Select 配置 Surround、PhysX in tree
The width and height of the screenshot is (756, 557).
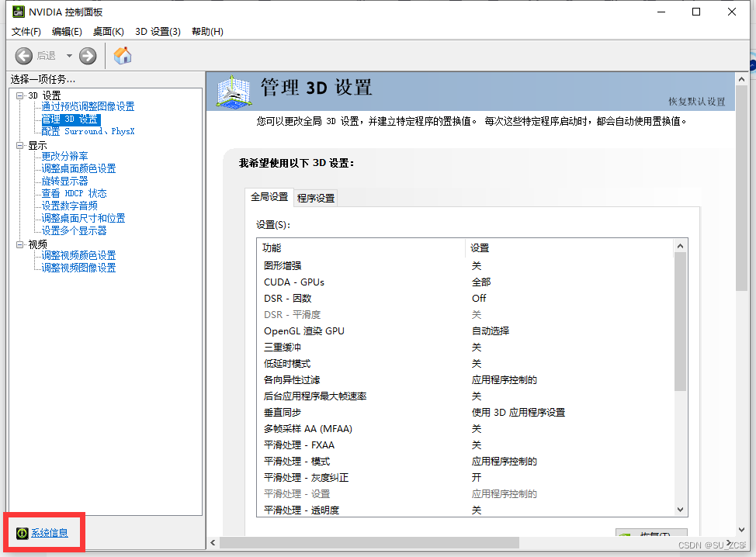88,131
